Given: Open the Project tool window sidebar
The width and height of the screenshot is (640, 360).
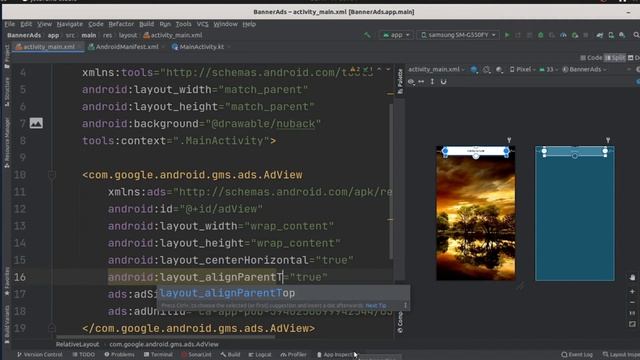Looking at the screenshot, I should tap(7, 57).
